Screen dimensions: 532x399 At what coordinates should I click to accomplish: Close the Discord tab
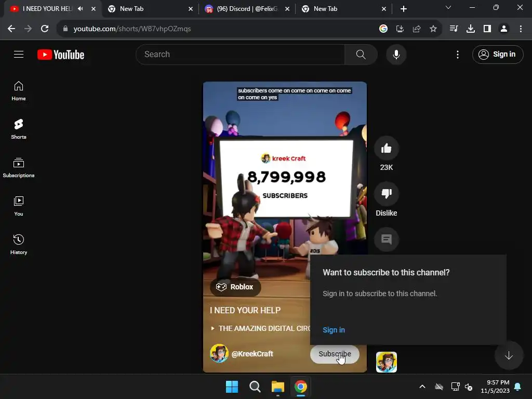(287, 9)
